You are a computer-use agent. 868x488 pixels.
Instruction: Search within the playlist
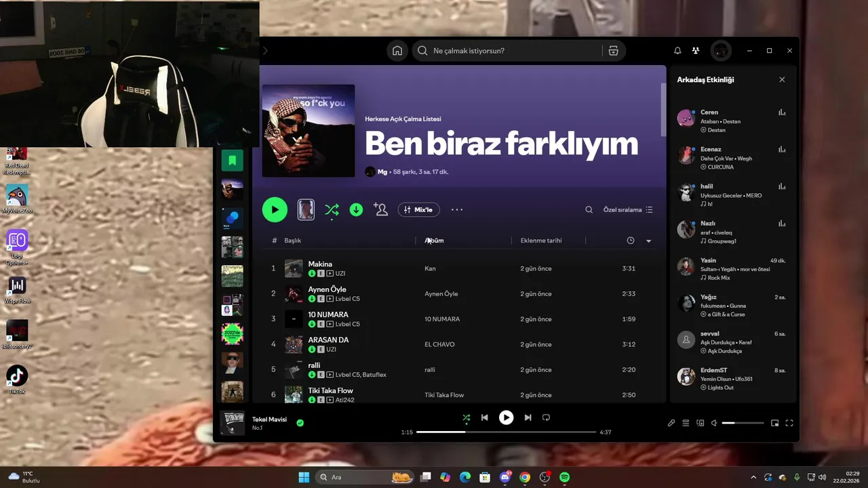(589, 210)
